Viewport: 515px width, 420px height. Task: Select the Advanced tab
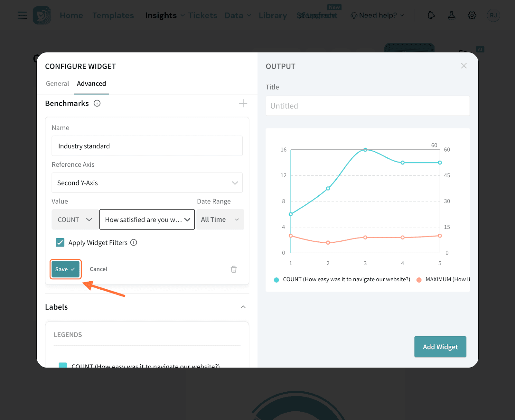click(91, 84)
